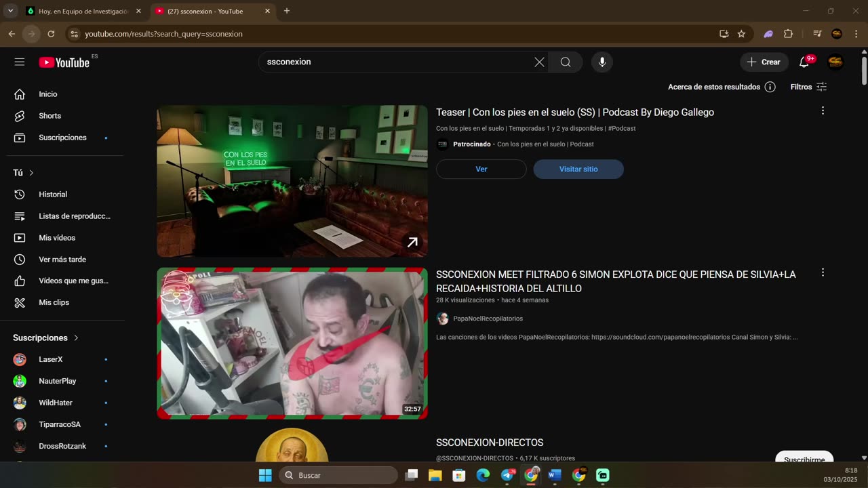868x488 pixels.
Task: Bookmark this page with the star
Action: tap(742, 34)
